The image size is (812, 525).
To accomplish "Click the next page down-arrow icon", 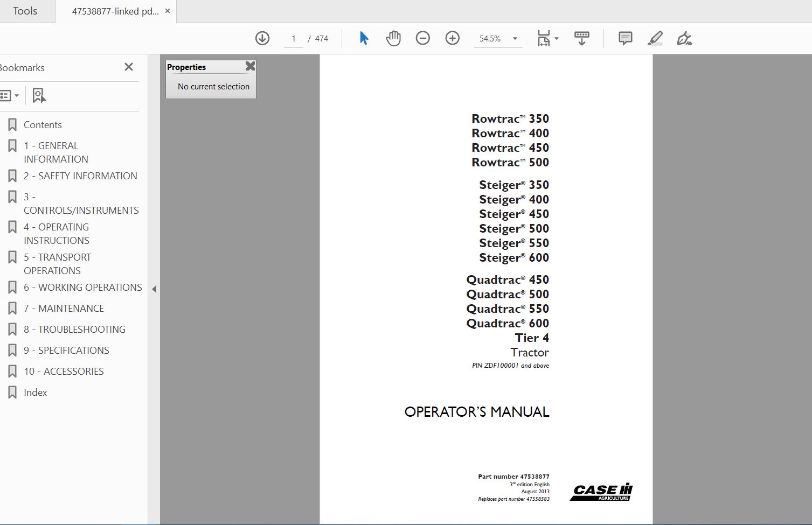I will pos(262,38).
